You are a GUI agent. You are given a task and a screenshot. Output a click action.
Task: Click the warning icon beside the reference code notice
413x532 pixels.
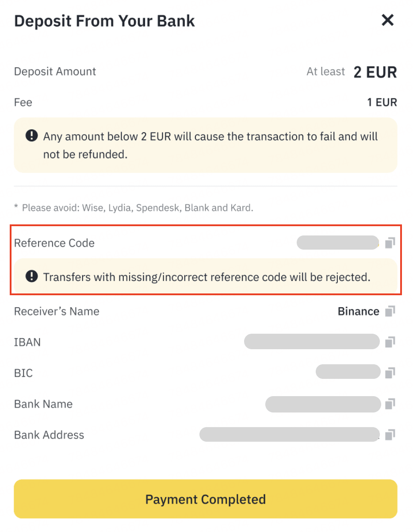[31, 277]
